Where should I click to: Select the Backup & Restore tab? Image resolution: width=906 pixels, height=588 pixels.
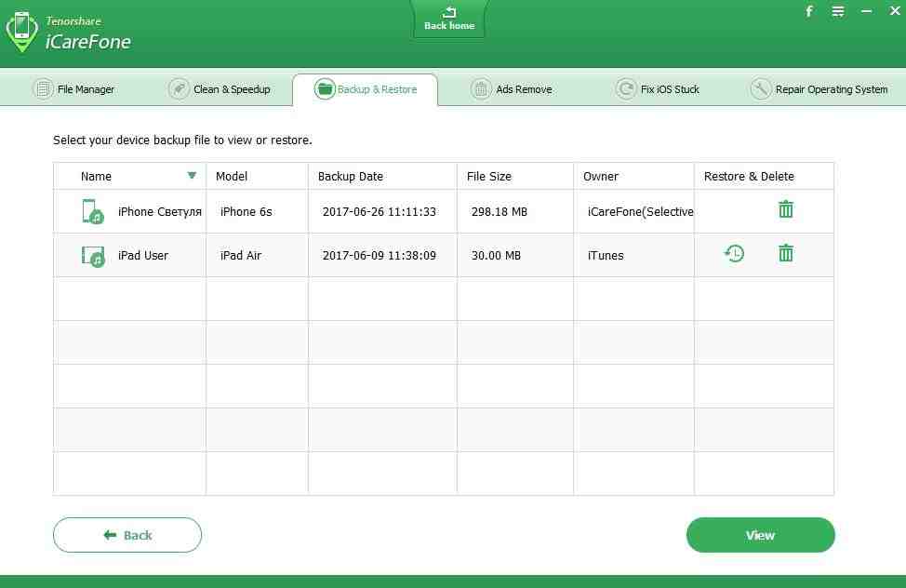click(x=366, y=89)
